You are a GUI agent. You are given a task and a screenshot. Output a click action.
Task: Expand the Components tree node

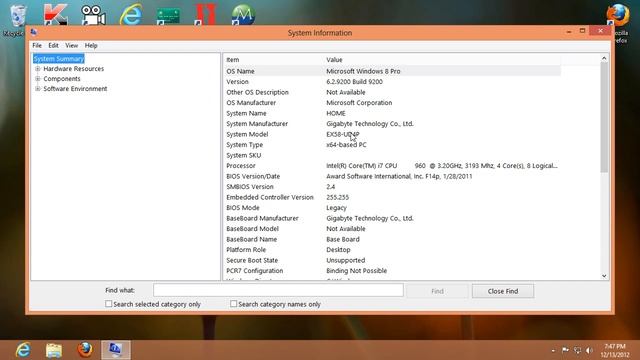click(38, 78)
